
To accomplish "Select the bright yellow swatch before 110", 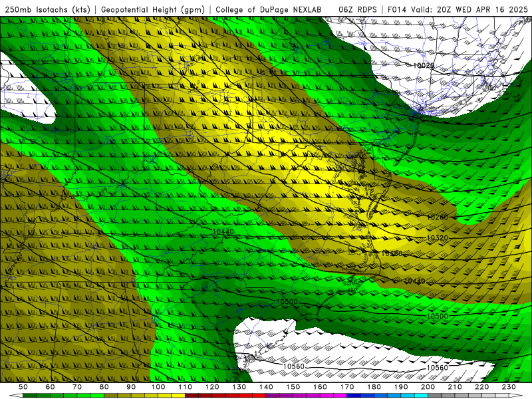I will (x=178, y=396).
